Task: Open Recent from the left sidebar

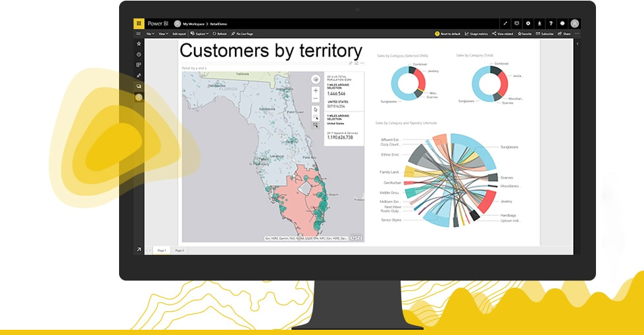Action: pyautogui.click(x=139, y=55)
